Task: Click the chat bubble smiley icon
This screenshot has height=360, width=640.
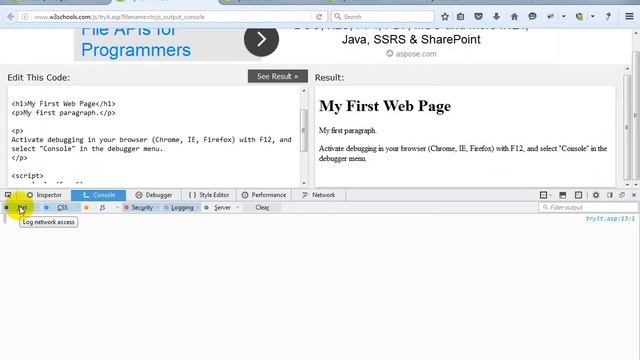Action: pyautogui.click(x=532, y=17)
